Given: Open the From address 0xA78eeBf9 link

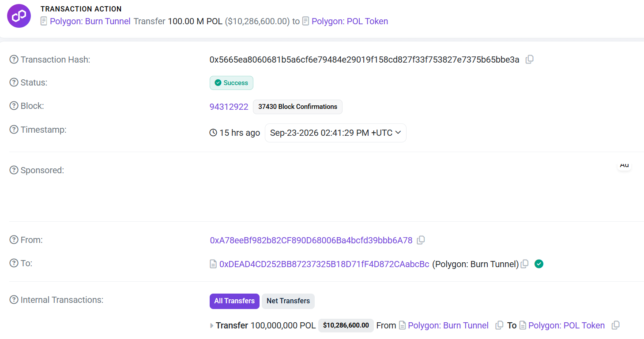Looking at the screenshot, I should [311, 240].
